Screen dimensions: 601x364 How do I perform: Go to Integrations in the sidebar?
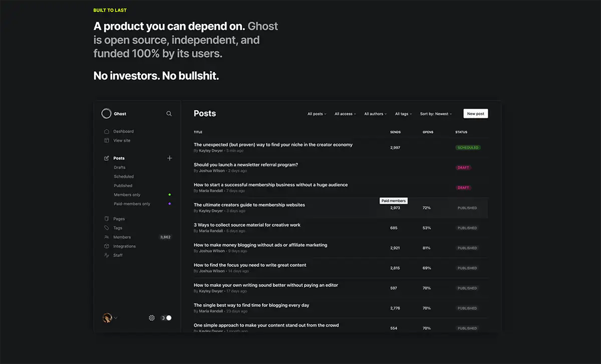coord(124,246)
